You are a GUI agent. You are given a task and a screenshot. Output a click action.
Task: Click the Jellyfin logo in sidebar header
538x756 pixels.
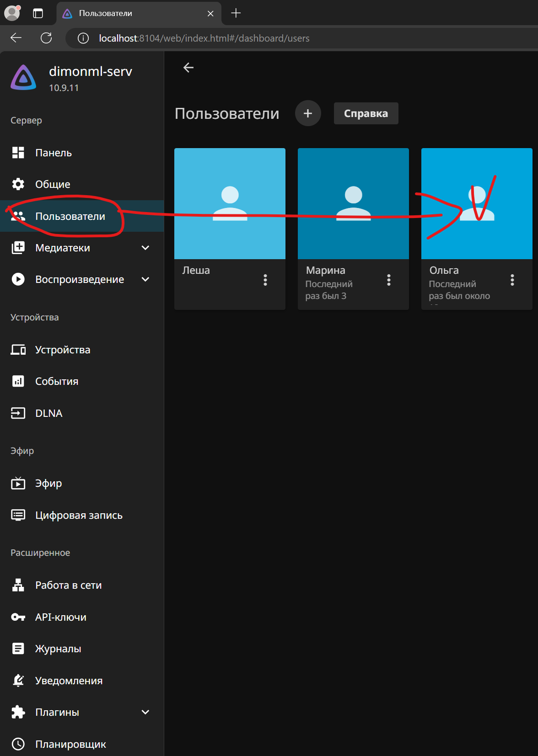(23, 78)
